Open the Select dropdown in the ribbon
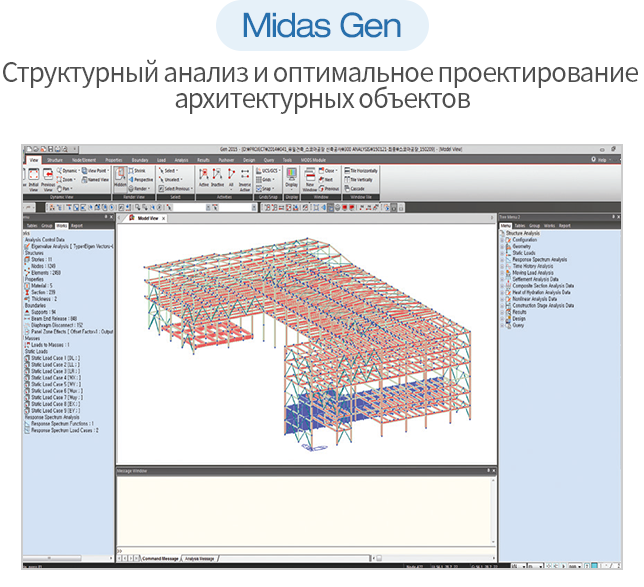This screenshot has height=587, width=644. (168, 170)
